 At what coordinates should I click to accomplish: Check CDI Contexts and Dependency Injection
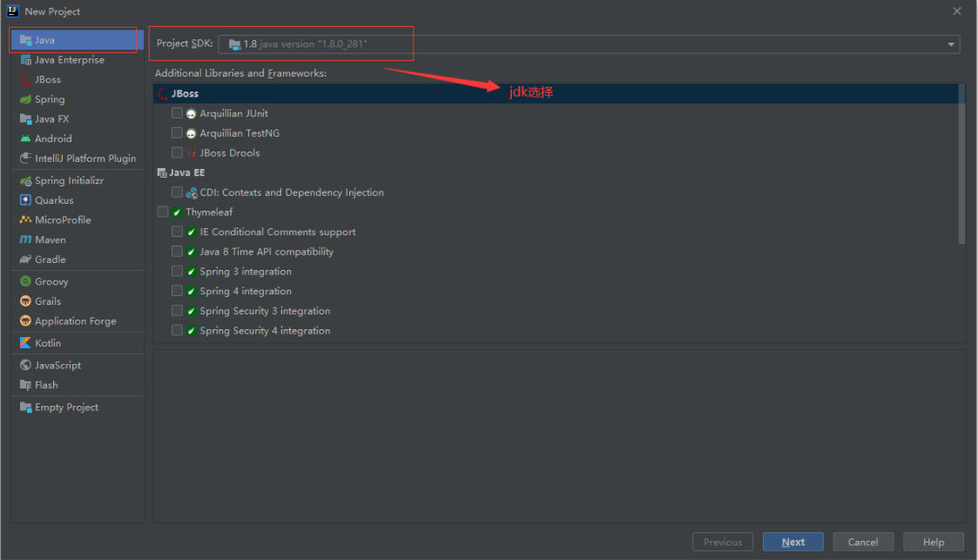[177, 192]
